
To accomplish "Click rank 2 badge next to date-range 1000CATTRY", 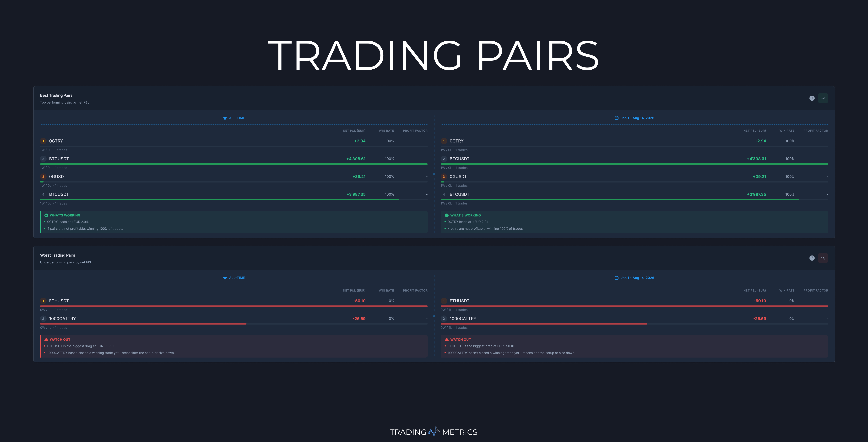I will coord(443,319).
